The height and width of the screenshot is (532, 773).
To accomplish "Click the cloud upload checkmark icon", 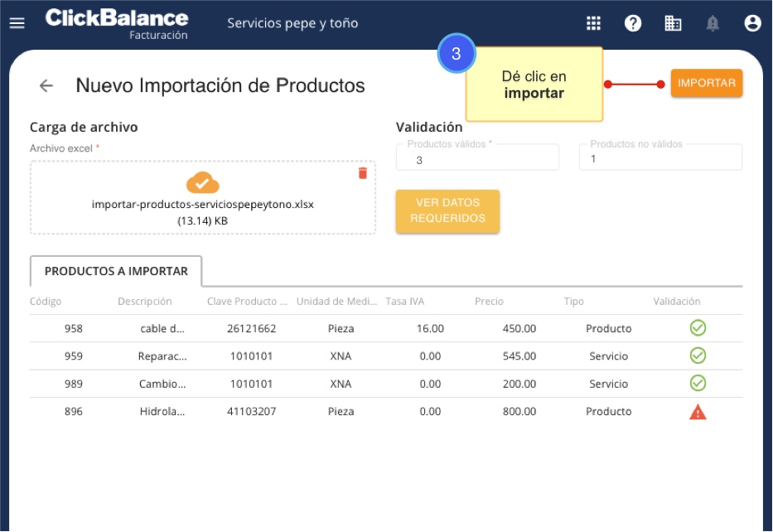I will (203, 182).
